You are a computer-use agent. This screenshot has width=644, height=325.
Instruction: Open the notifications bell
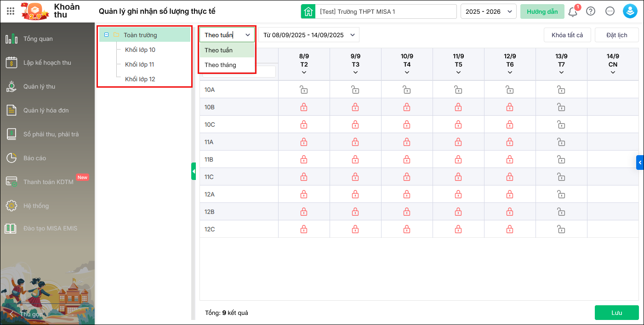(573, 11)
